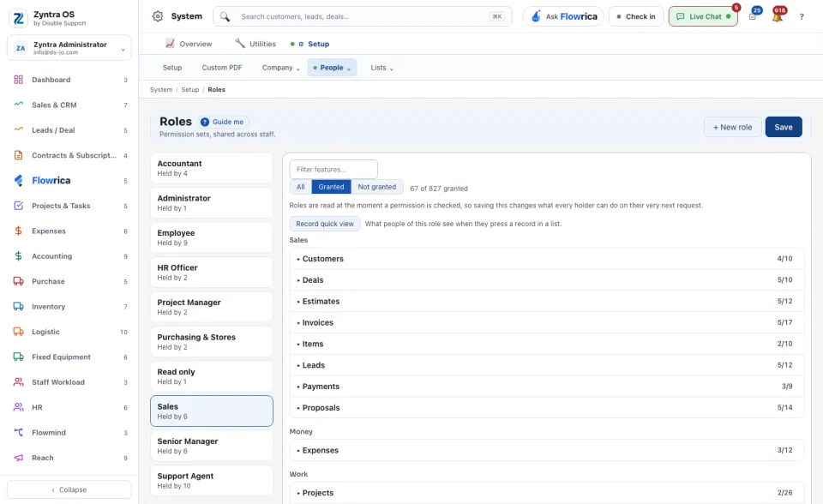The height and width of the screenshot is (504, 823).
Task: Collapse the sidebar
Action: 69,489
